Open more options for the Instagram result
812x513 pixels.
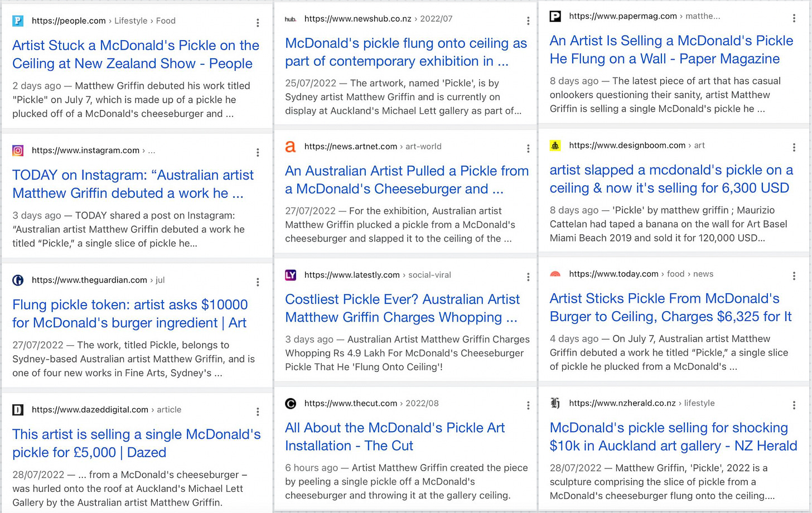click(x=258, y=152)
